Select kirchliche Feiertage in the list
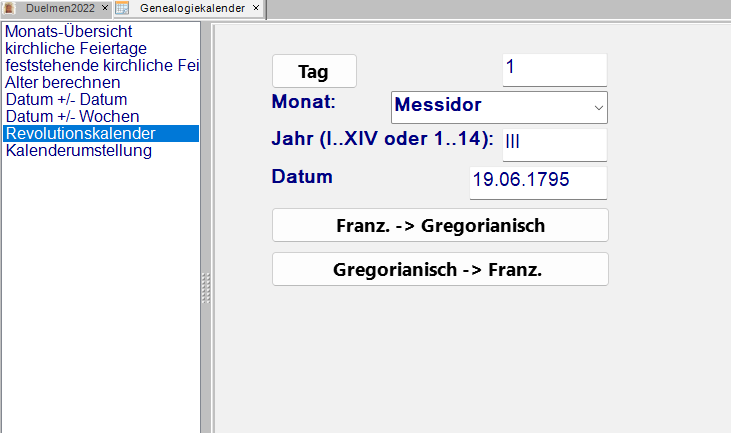Image resolution: width=731 pixels, height=433 pixels. (x=76, y=49)
